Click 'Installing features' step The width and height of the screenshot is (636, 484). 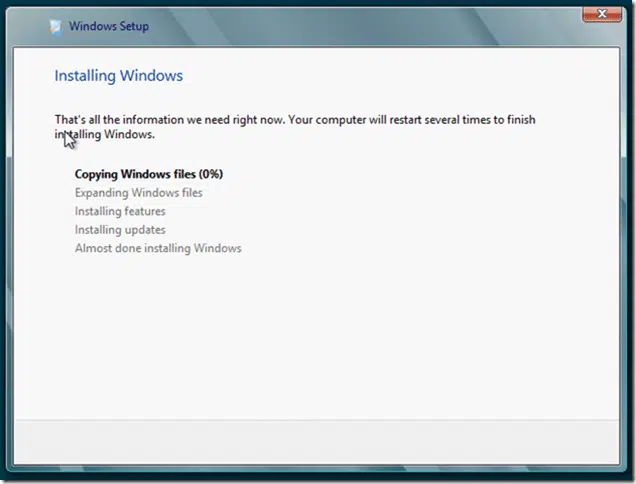pos(120,211)
